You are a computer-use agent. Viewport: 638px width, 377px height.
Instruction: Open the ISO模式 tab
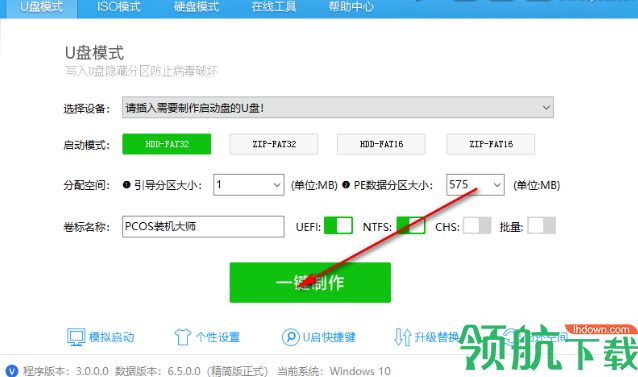click(118, 7)
